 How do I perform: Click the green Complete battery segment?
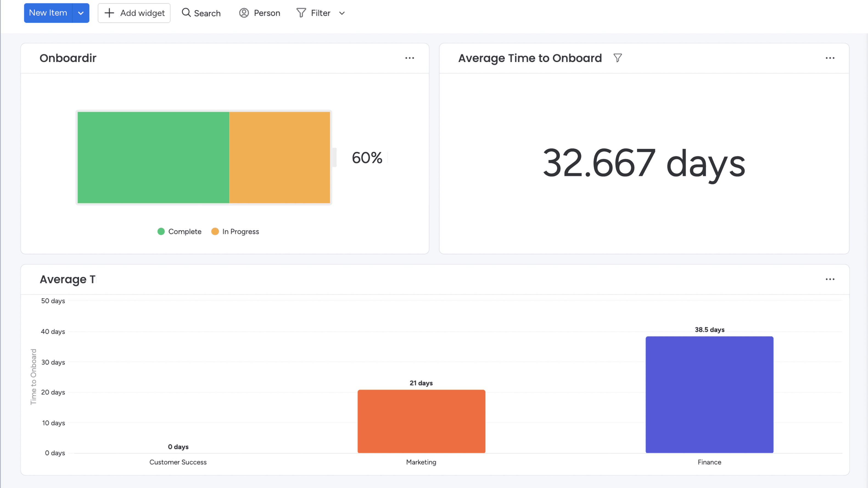pos(153,158)
